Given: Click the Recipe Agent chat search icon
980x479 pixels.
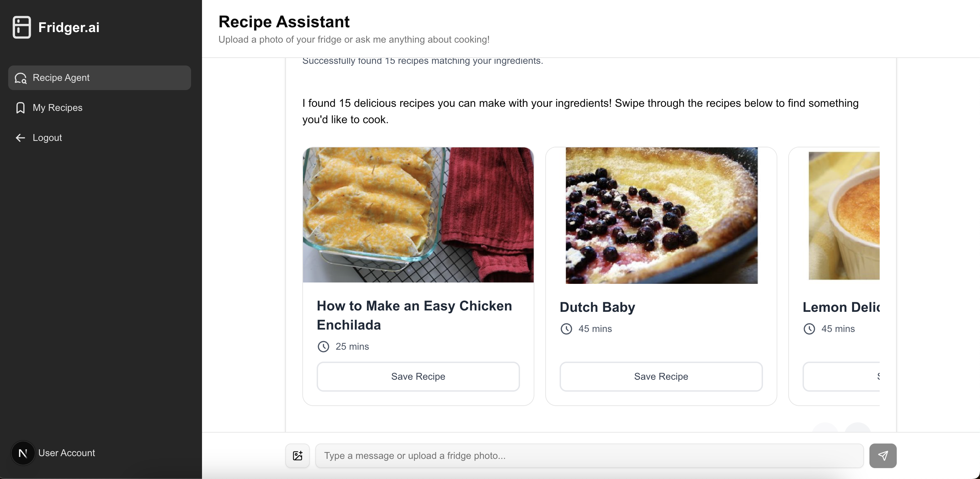Looking at the screenshot, I should point(20,78).
